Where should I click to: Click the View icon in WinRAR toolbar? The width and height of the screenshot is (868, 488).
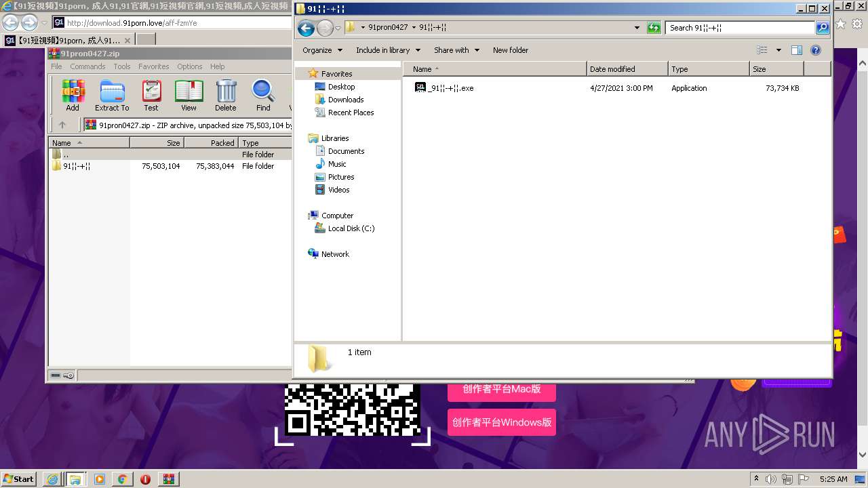tap(189, 95)
